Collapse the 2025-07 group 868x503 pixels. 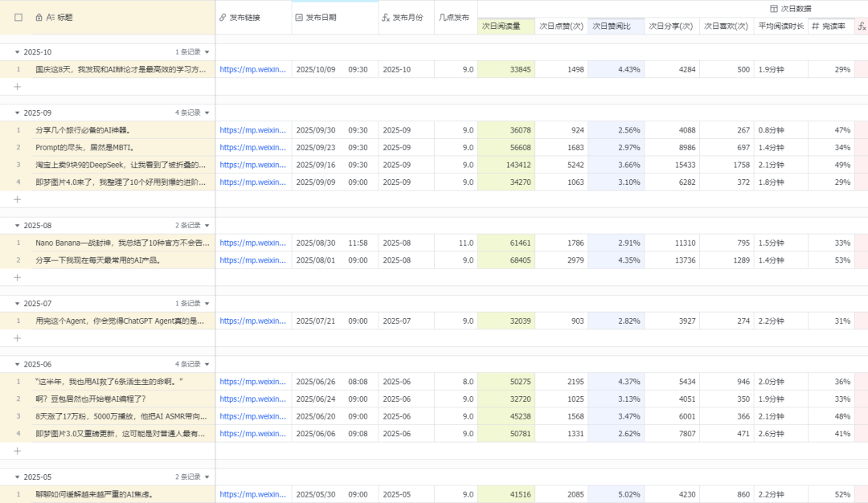(17, 304)
